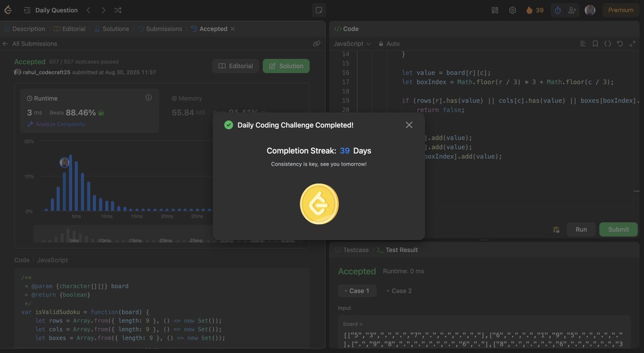Image resolution: width=644 pixels, height=353 pixels.
Task: Open the profile avatar menu
Action: (590, 10)
